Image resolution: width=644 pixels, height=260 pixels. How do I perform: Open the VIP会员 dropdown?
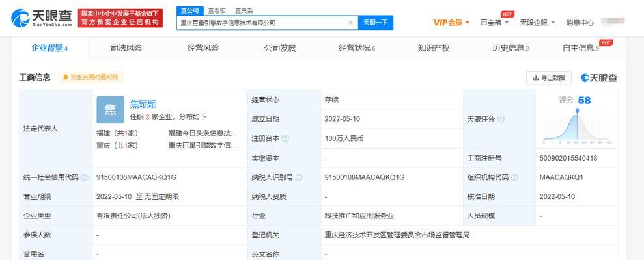(451, 23)
